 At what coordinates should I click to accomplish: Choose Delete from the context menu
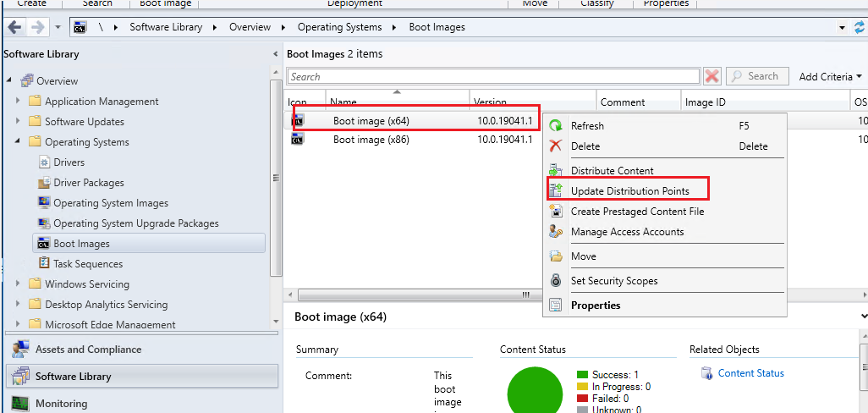tap(664, 146)
